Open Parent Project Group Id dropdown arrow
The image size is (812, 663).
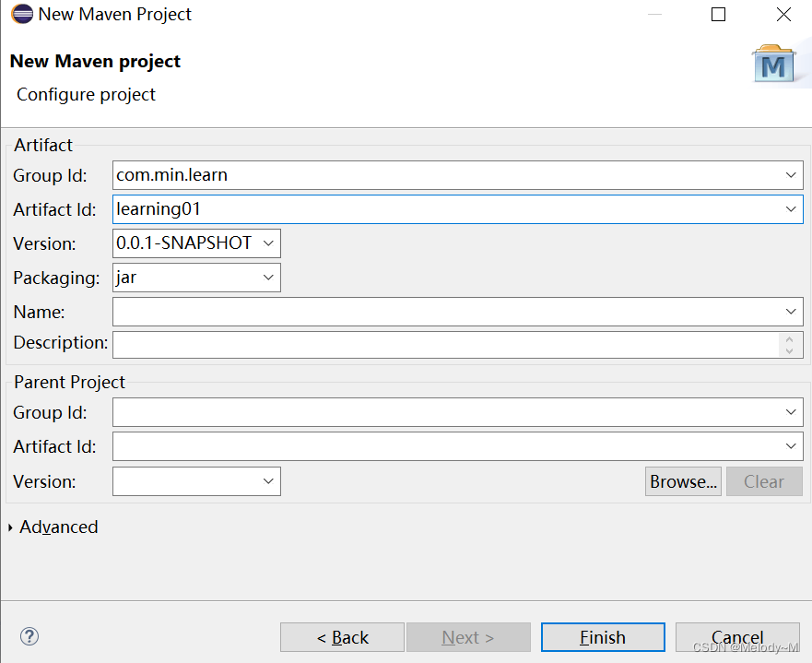(790, 412)
